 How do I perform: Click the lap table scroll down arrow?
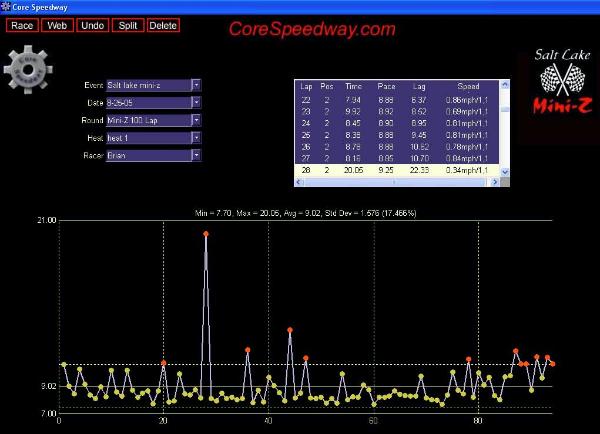pyautogui.click(x=505, y=172)
